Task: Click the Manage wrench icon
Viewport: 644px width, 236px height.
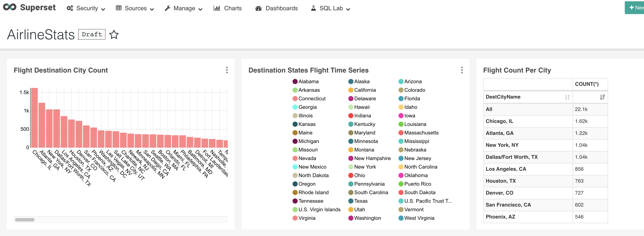Action: (x=168, y=8)
